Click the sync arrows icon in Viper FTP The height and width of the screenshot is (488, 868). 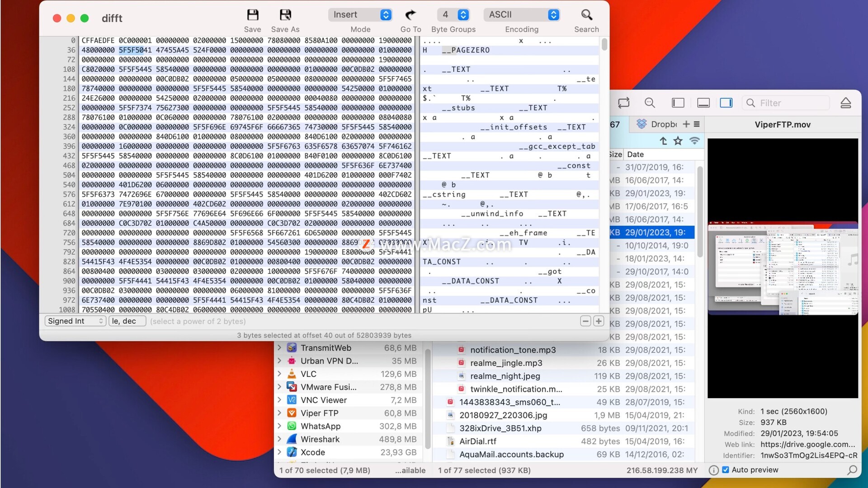tap(624, 103)
